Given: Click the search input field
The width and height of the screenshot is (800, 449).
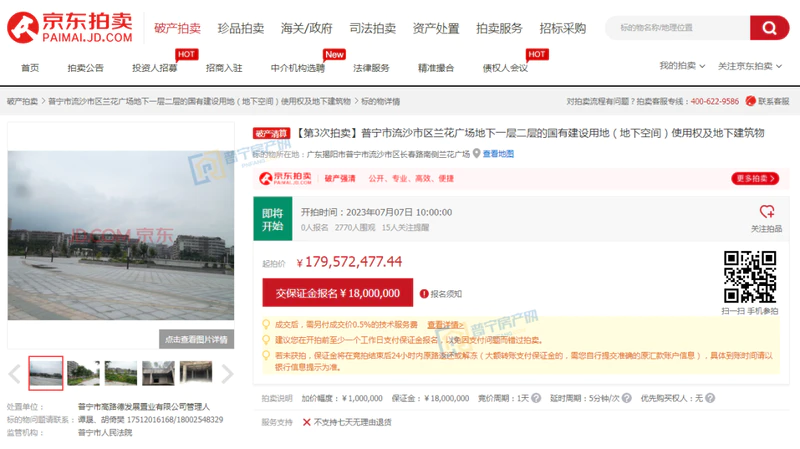Looking at the screenshot, I should click(678, 28).
